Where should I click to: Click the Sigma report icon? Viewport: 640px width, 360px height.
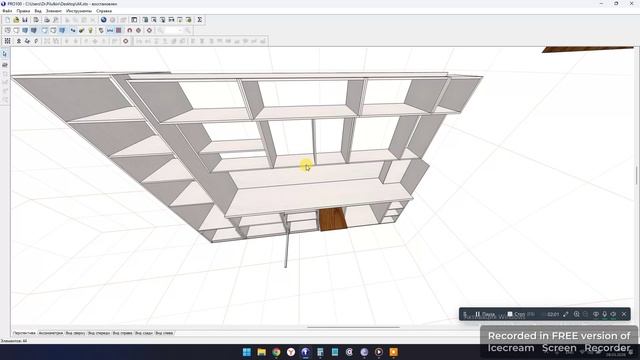coord(200,20)
